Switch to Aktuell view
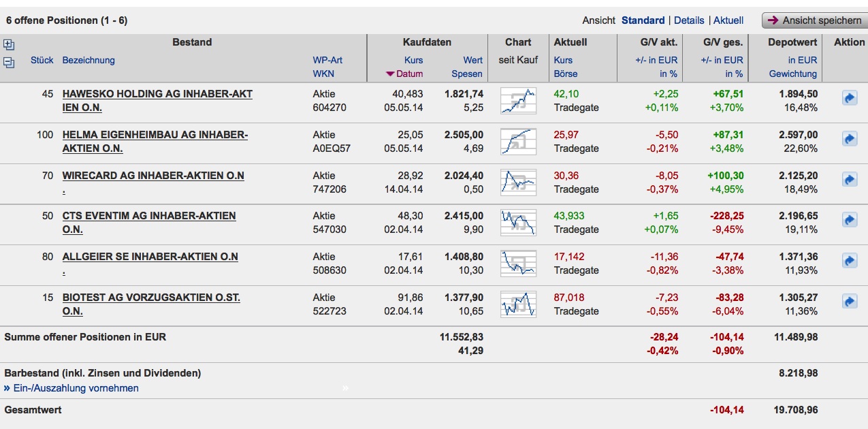Screen dimensions: 868x429 click(x=728, y=20)
